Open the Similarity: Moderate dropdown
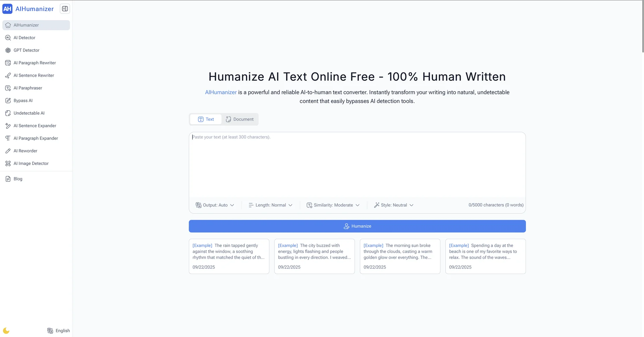 click(x=333, y=205)
